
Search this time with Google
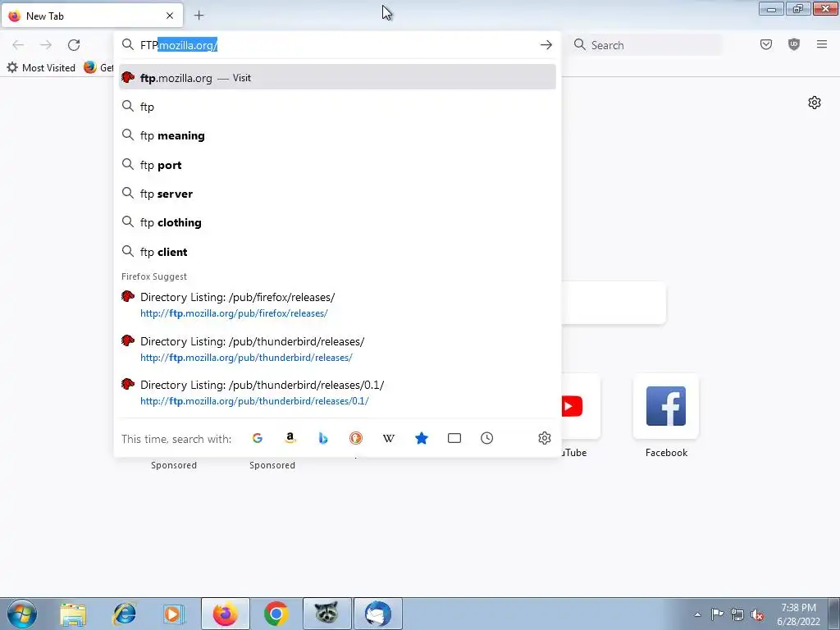click(x=258, y=438)
